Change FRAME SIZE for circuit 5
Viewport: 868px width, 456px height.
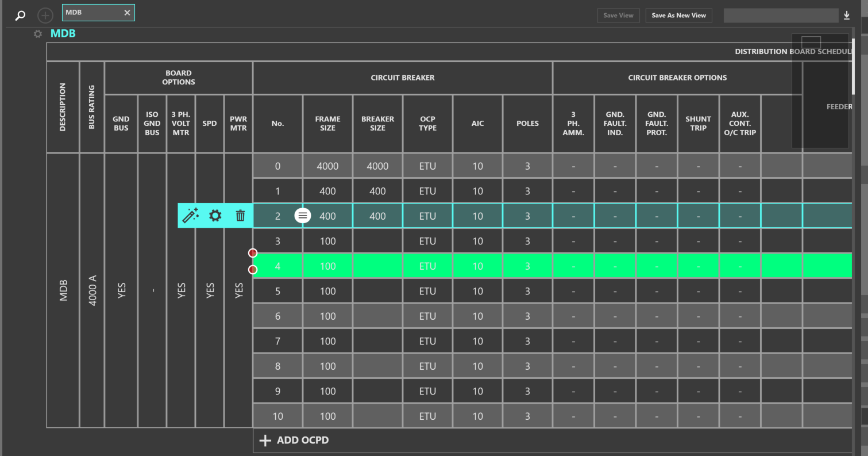click(327, 291)
